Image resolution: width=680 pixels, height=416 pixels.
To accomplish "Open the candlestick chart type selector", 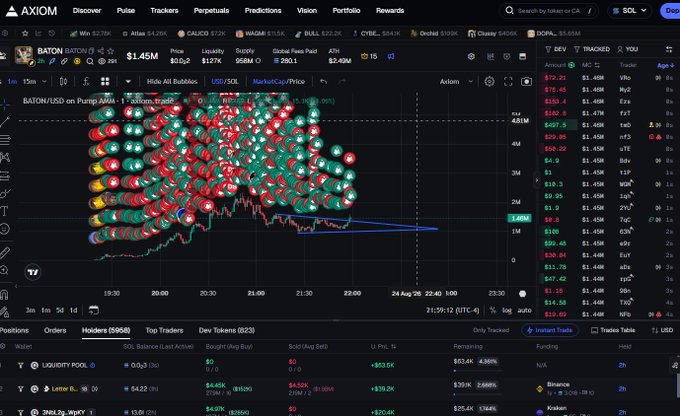I will 63,81.
